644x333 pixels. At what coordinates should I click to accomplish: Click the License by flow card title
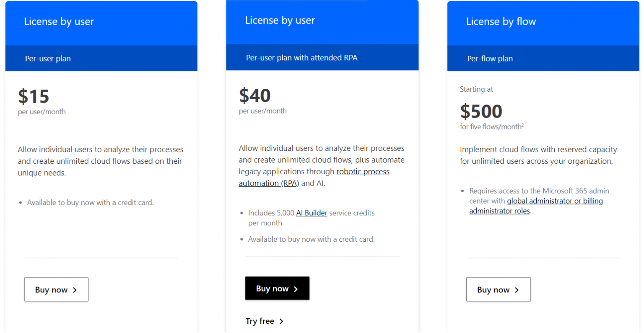[501, 21]
